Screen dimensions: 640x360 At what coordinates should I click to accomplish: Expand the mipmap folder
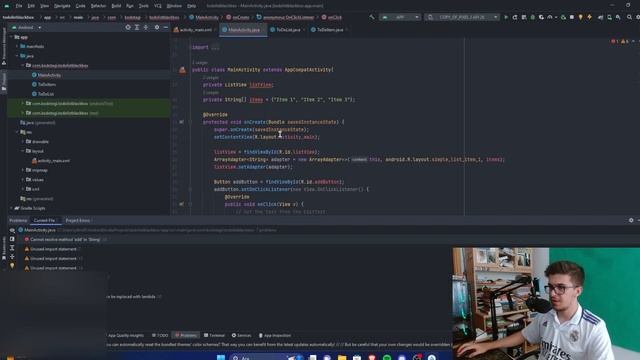pyautogui.click(x=23, y=170)
